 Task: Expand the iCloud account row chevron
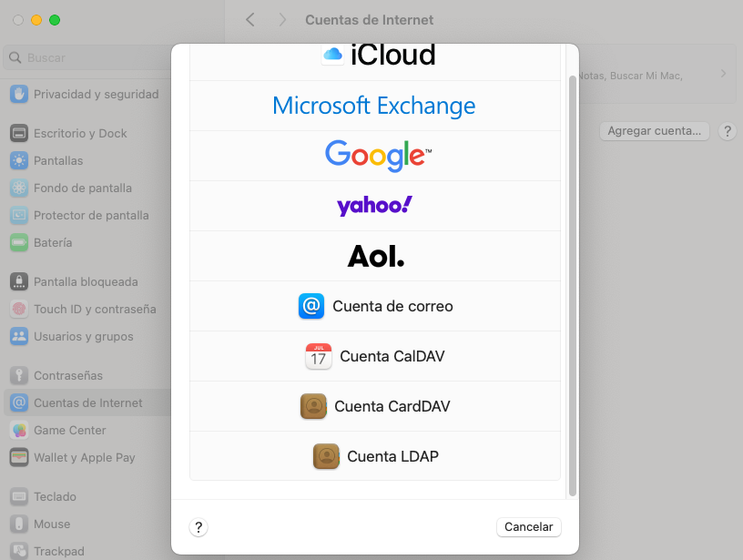coord(723,74)
